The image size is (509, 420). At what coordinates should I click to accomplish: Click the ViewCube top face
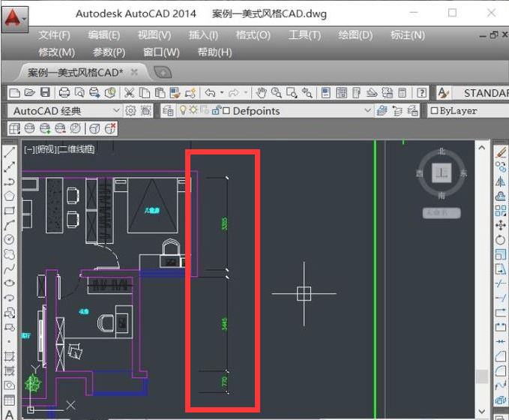click(x=442, y=173)
